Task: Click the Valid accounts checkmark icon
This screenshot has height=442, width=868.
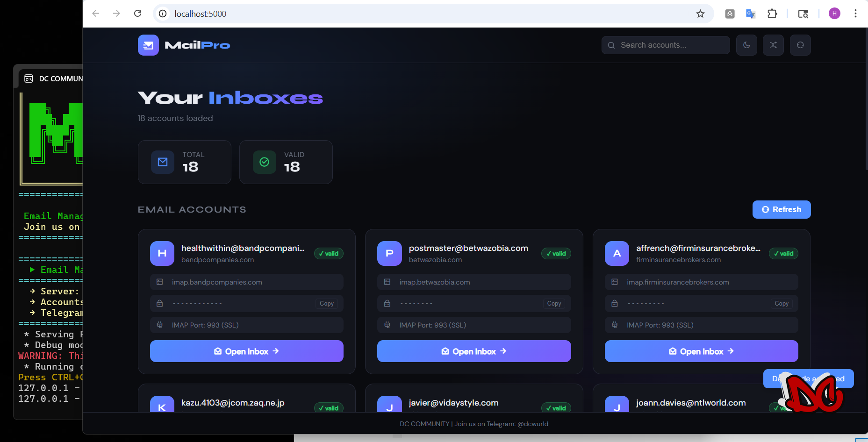Action: [x=265, y=162]
